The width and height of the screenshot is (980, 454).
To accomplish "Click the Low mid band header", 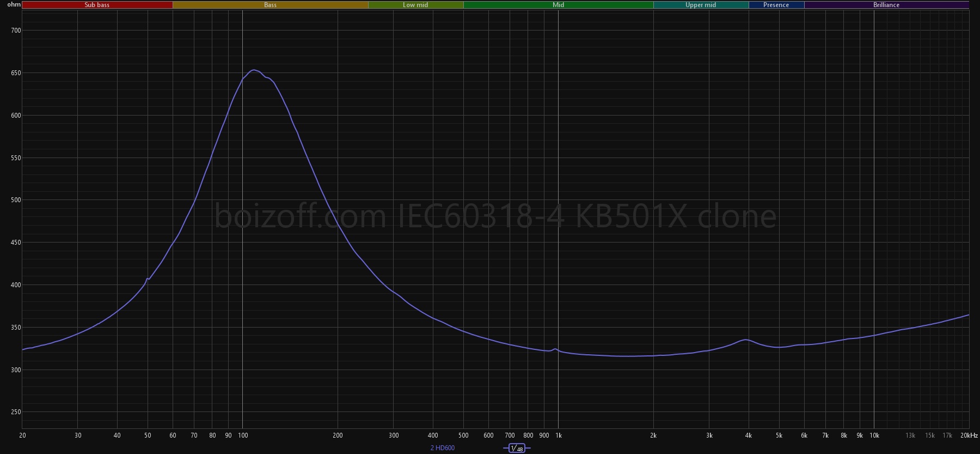I will point(415,5).
